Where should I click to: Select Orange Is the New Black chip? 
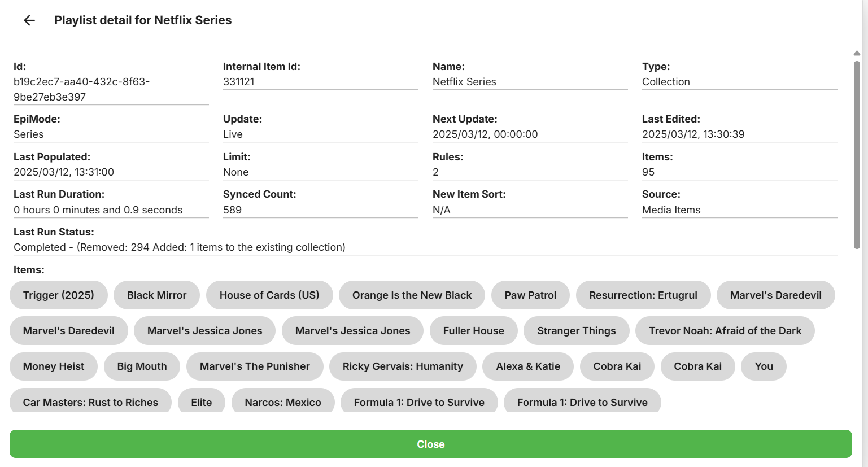pyautogui.click(x=412, y=295)
